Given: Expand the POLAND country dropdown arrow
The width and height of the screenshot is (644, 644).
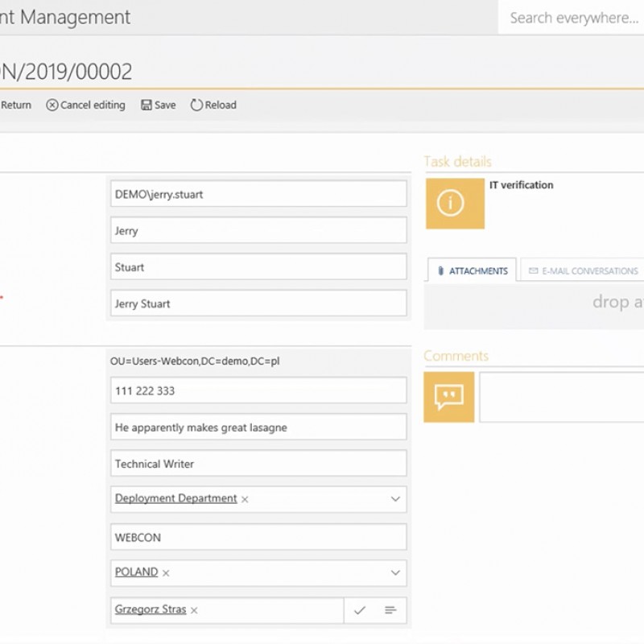Looking at the screenshot, I should click(x=395, y=573).
